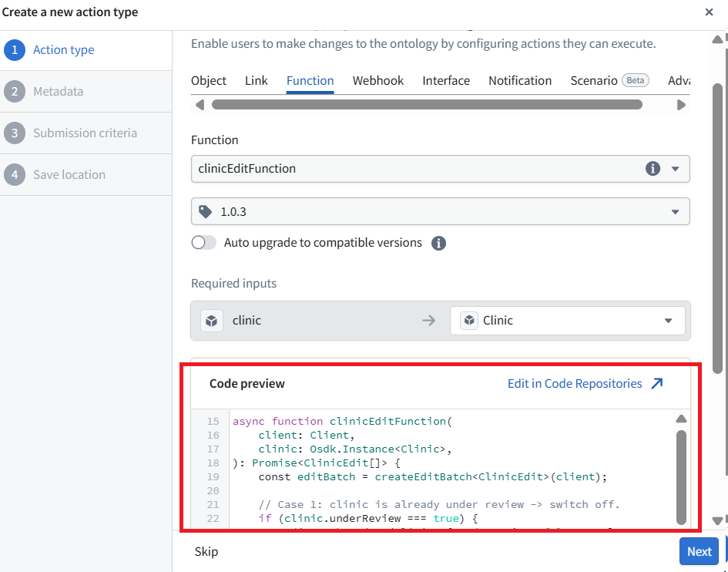
Task: Click line number 22 in code preview
Action: coord(213,519)
